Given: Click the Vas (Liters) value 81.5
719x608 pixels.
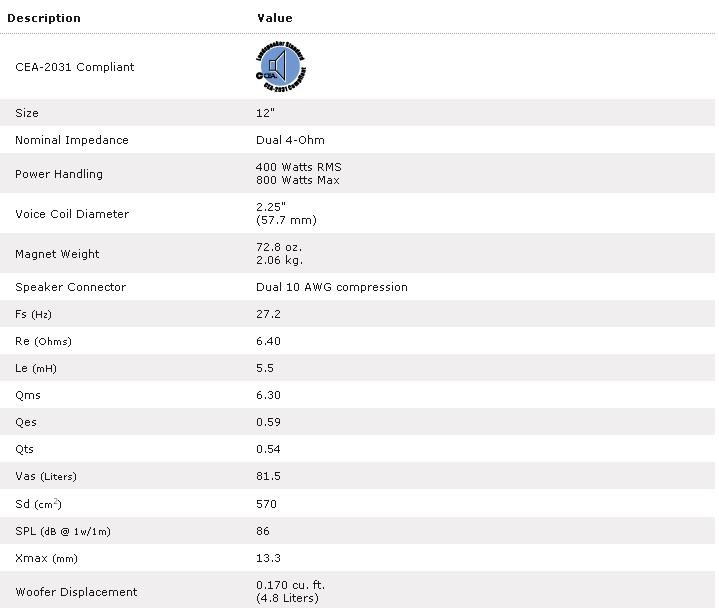Looking at the screenshot, I should (x=268, y=476).
